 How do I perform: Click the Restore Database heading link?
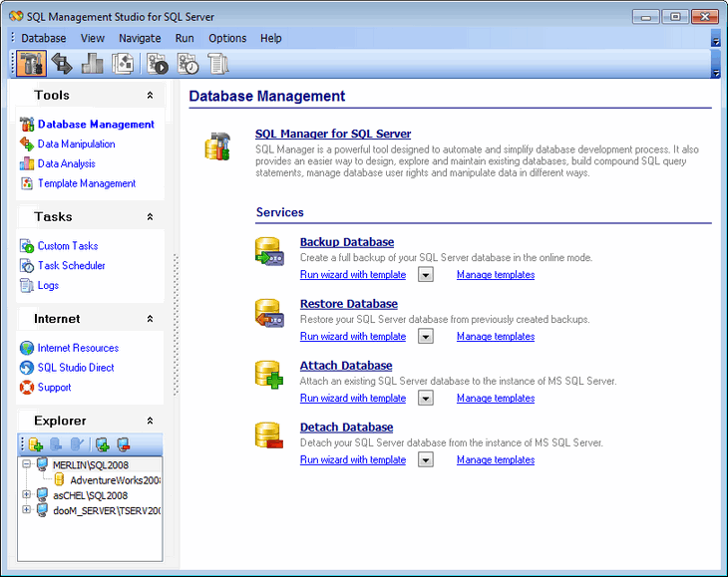click(x=349, y=304)
